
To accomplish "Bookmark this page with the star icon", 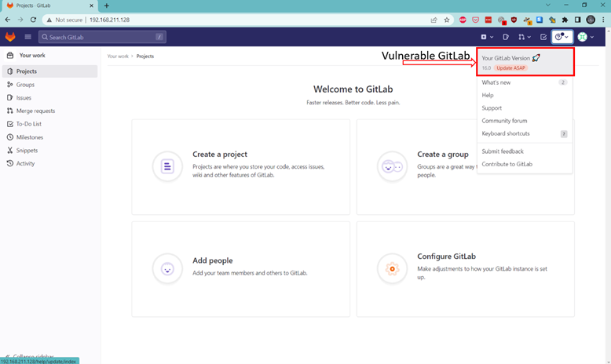I will pos(447,20).
